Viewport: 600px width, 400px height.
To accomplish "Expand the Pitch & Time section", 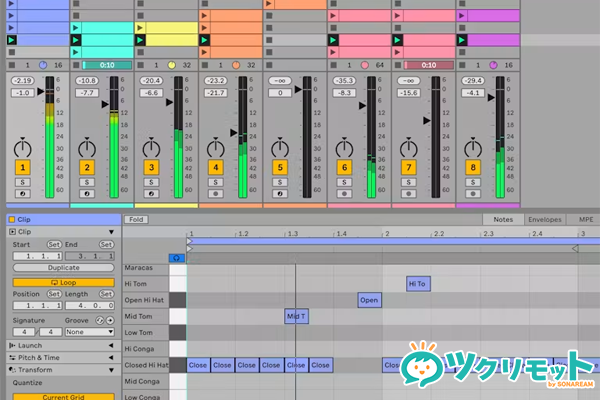I will coord(111,358).
